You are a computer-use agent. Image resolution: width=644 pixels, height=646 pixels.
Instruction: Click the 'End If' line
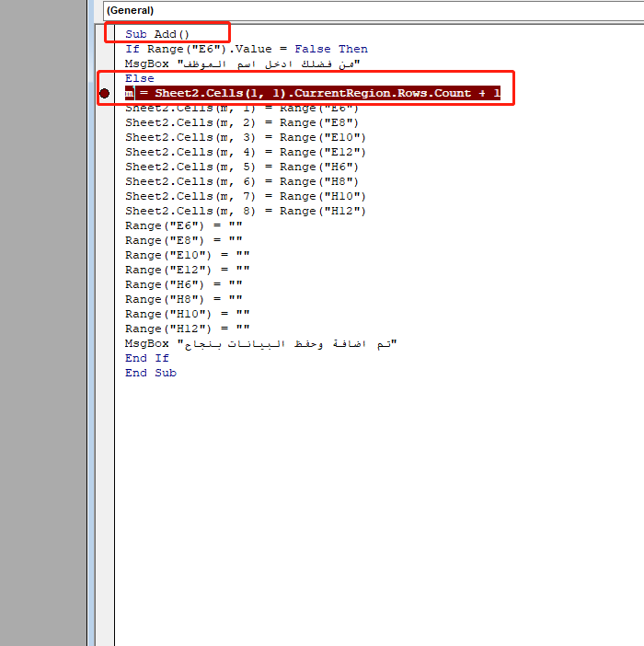(x=147, y=359)
